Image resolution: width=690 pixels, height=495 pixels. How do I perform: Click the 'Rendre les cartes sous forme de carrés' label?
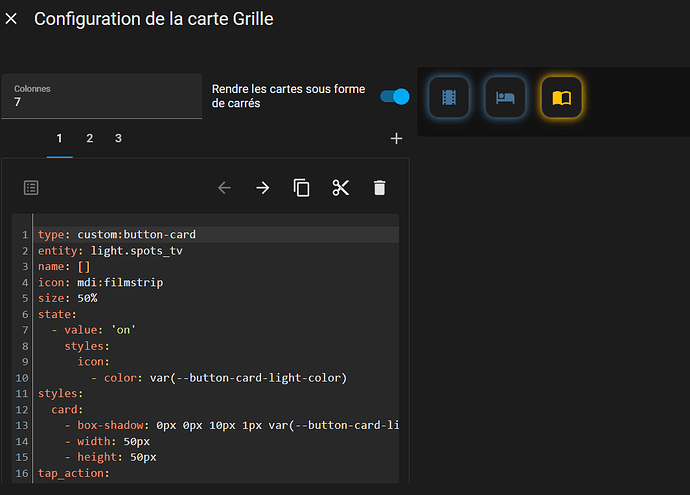click(x=288, y=96)
